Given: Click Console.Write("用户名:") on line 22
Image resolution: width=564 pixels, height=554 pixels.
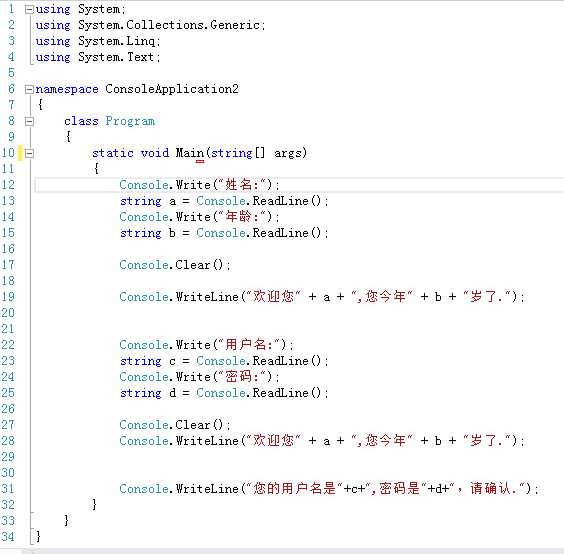Looking at the screenshot, I should (206, 345).
